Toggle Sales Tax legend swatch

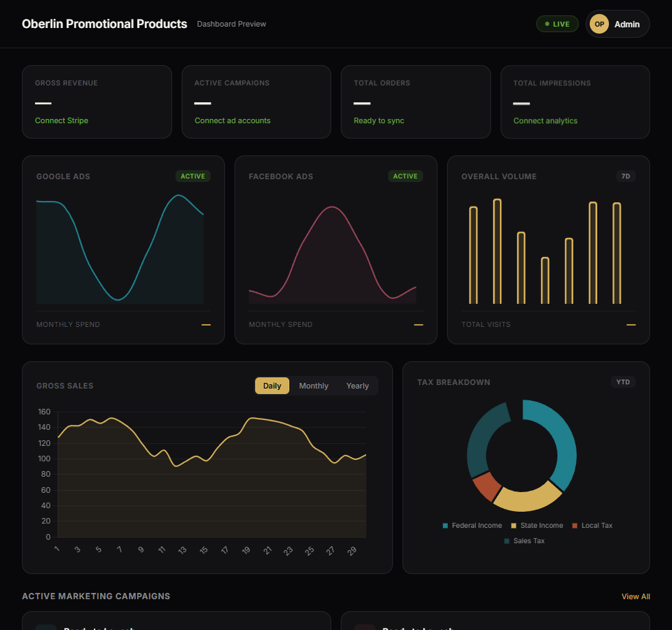click(x=507, y=541)
